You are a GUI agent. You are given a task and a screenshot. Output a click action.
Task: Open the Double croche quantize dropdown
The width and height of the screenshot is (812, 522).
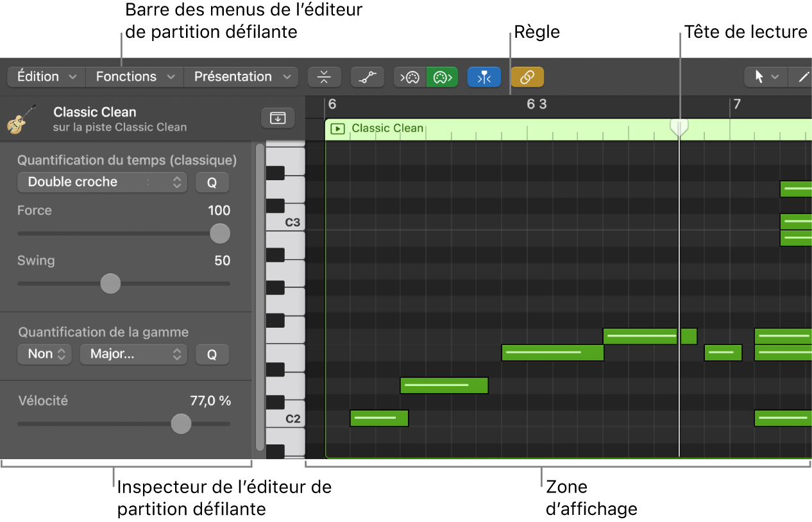[102, 182]
